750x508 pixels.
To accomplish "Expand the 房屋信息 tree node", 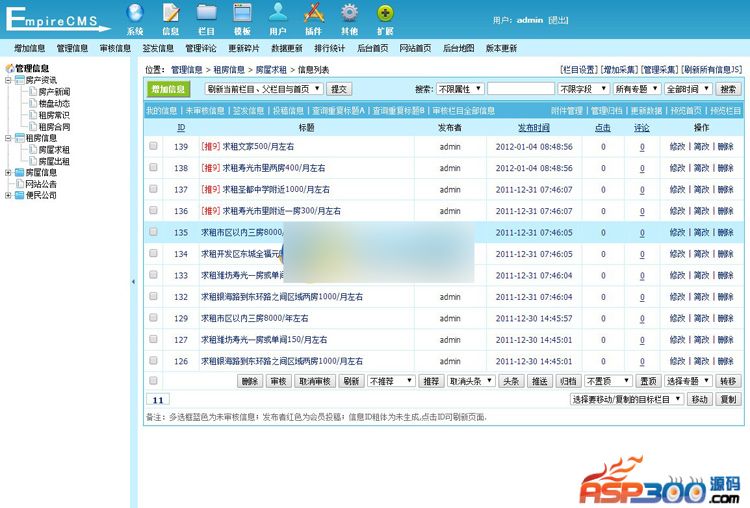I will (x=8, y=173).
